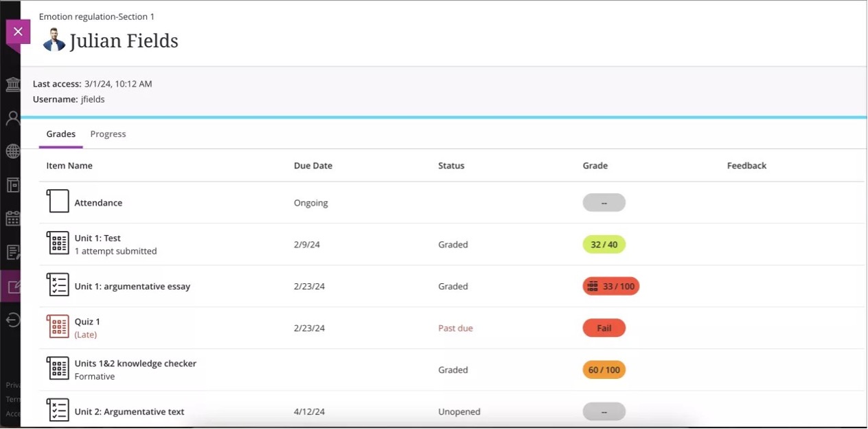
Task: Click Unit 2: Argumentative text icon
Action: (58, 410)
